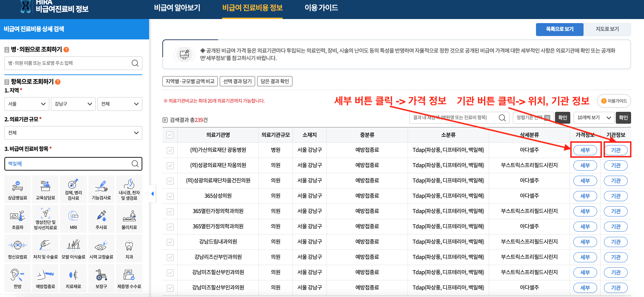Choose the 검체, 병리 검사료 icon
Viewport: 644px width, 297px height.
73,189
